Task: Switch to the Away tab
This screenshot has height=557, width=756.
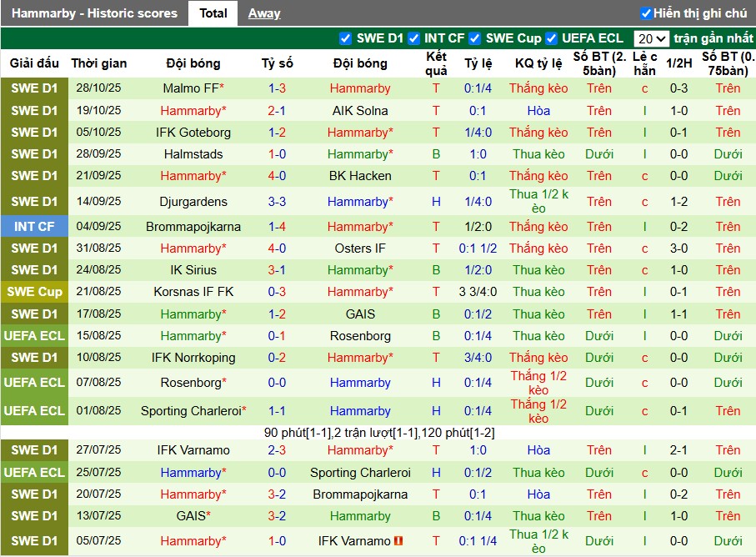Action: (264, 13)
